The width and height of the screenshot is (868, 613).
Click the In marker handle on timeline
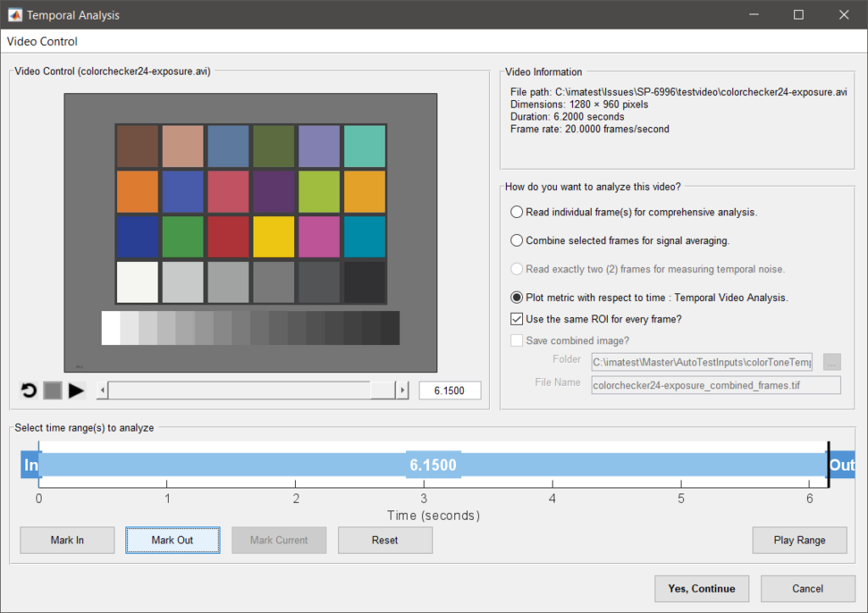[31, 465]
